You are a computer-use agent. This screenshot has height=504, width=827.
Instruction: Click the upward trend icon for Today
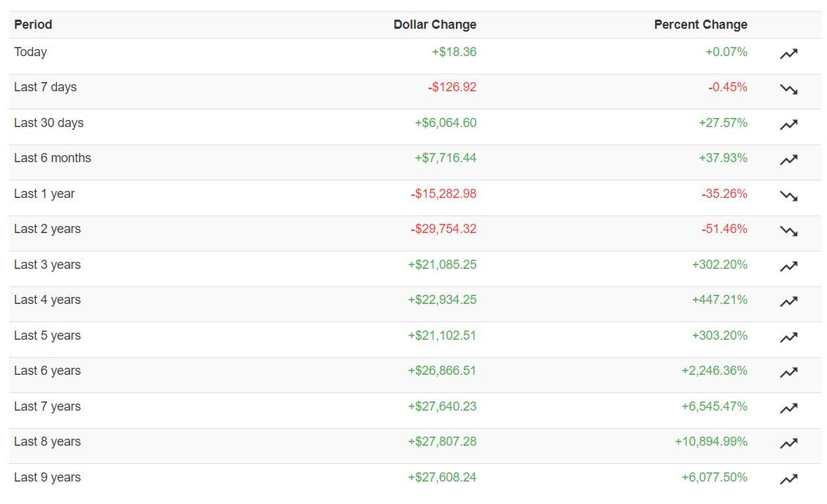click(788, 54)
